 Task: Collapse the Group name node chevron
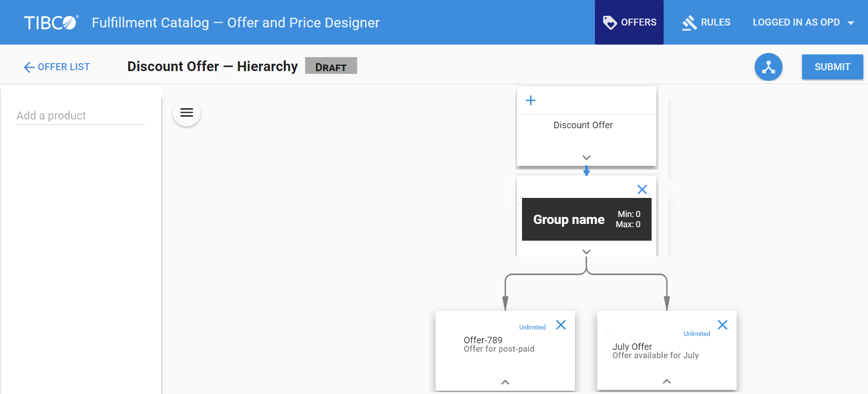(587, 252)
